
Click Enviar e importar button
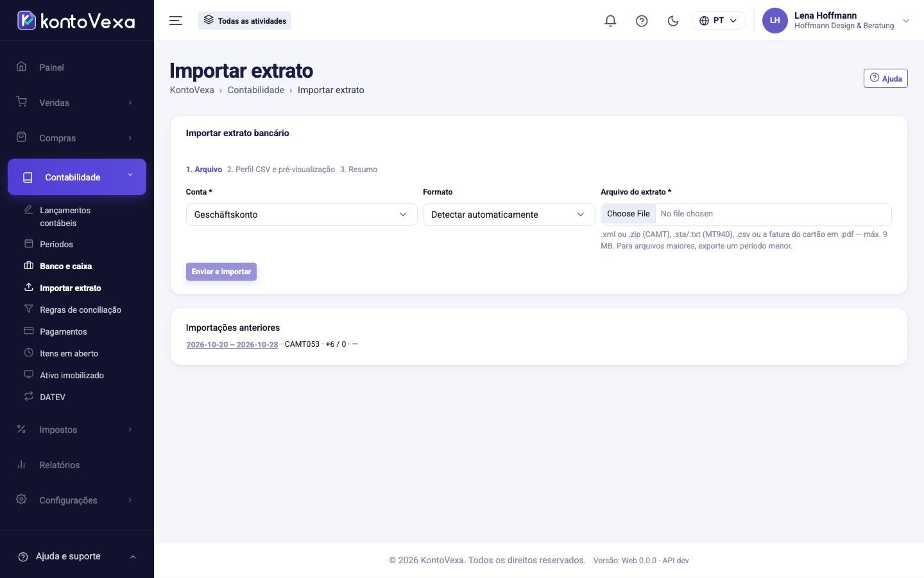tap(221, 272)
